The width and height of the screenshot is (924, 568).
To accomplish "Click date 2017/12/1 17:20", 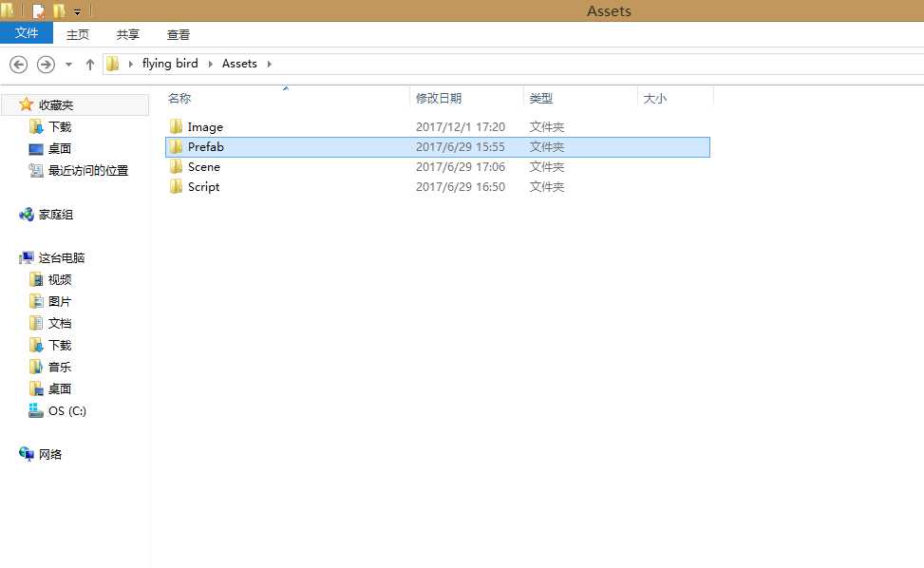I will 461,126.
